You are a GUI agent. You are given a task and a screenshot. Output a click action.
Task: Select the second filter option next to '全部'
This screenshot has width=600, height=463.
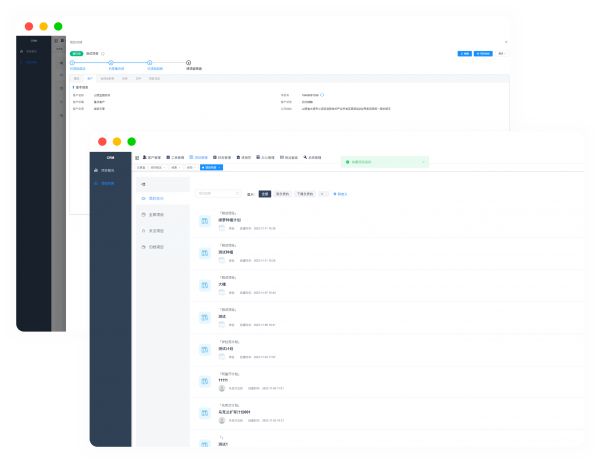pyautogui.click(x=282, y=193)
